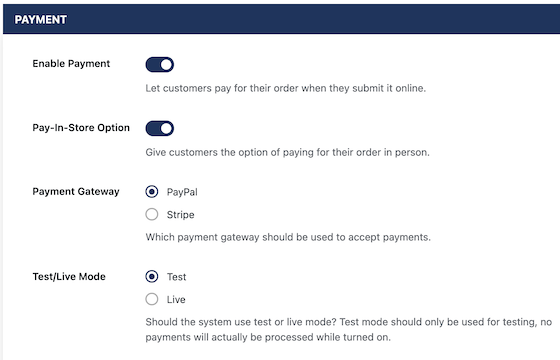The image size is (560, 360).
Task: Click the 'Let customers pay' description text
Action: pyautogui.click(x=286, y=88)
